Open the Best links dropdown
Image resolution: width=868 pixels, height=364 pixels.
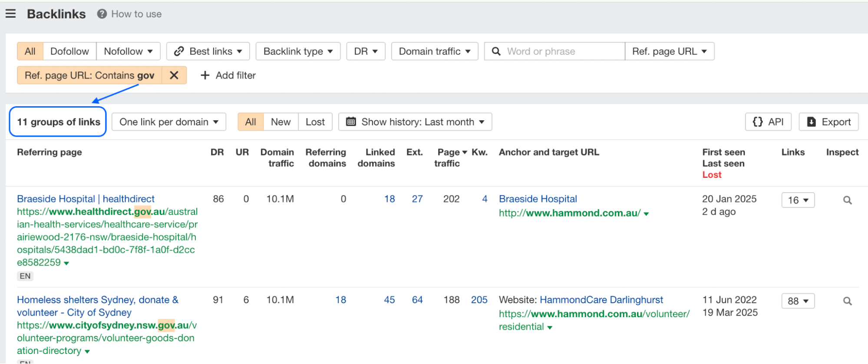click(x=208, y=51)
